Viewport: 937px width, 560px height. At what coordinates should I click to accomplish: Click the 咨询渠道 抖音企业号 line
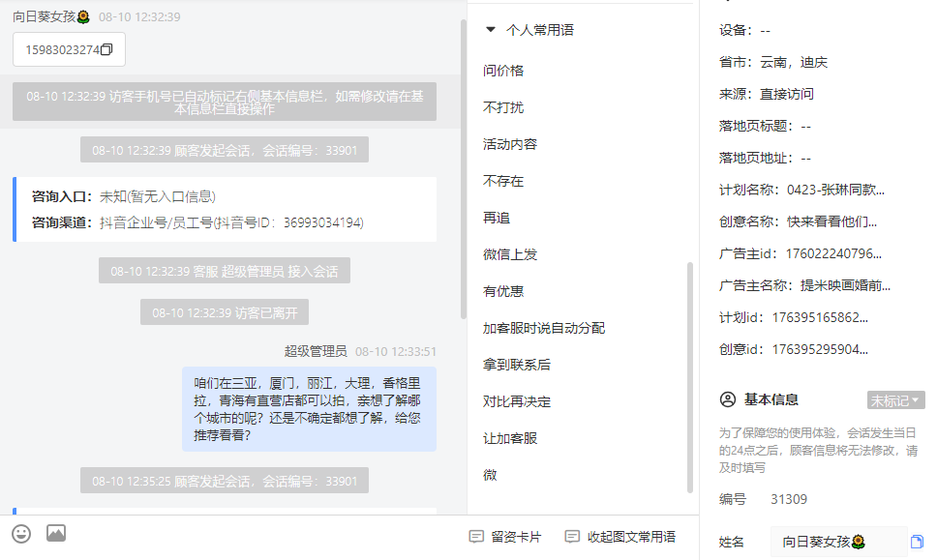click(197, 222)
